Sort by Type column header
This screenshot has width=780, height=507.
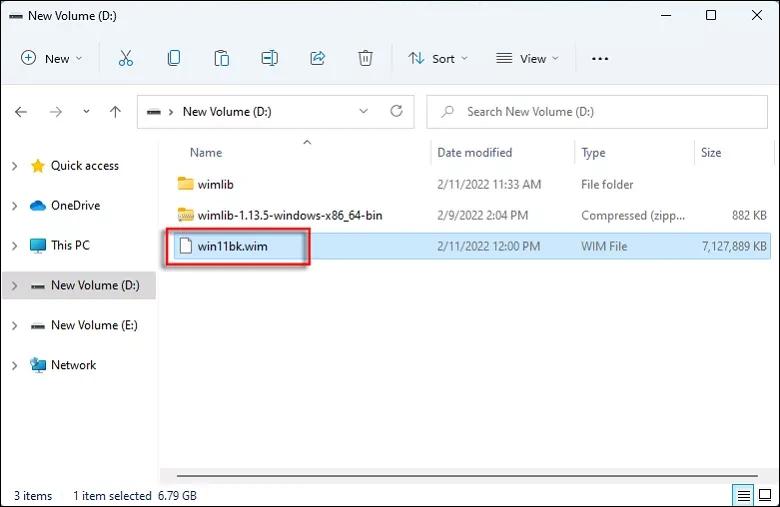(x=593, y=153)
